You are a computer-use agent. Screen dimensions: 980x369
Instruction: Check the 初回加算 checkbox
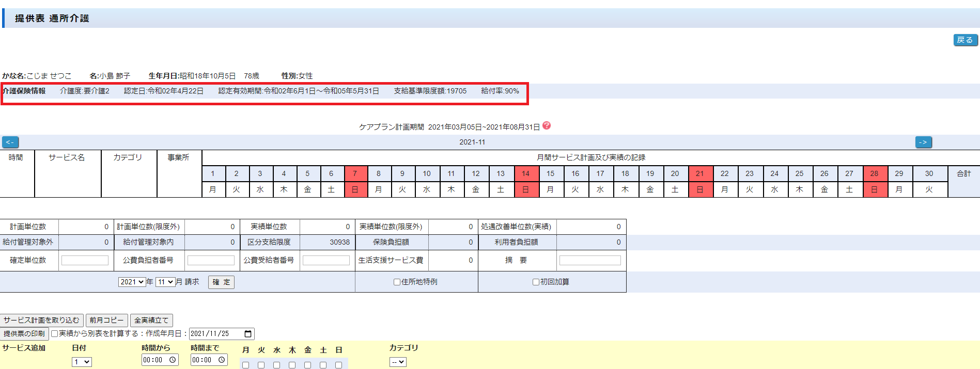pos(536,282)
